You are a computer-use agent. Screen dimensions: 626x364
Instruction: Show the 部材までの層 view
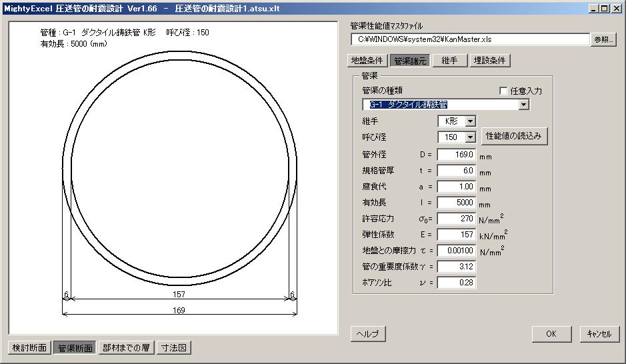point(126,347)
